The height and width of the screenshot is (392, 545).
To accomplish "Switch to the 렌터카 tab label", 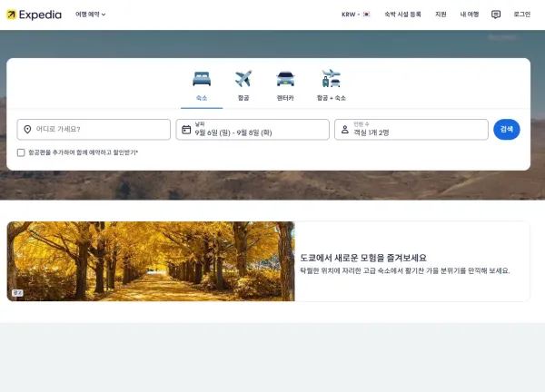I will click(285, 98).
